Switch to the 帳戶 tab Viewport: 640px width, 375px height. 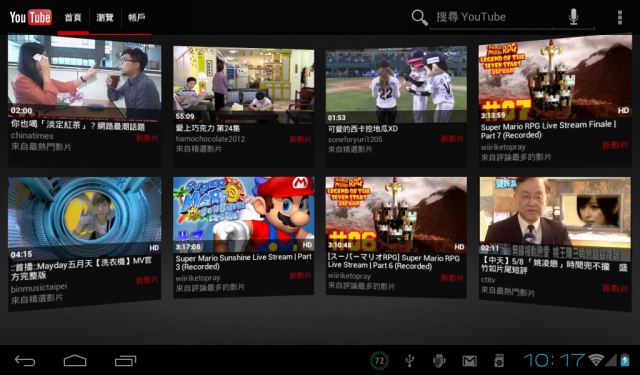(x=136, y=18)
